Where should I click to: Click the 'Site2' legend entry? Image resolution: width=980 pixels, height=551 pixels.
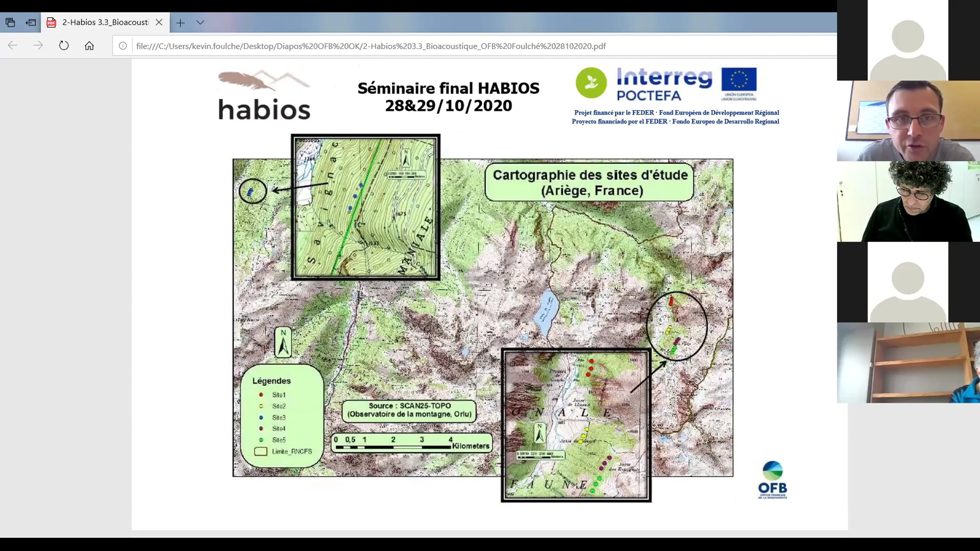pyautogui.click(x=272, y=406)
